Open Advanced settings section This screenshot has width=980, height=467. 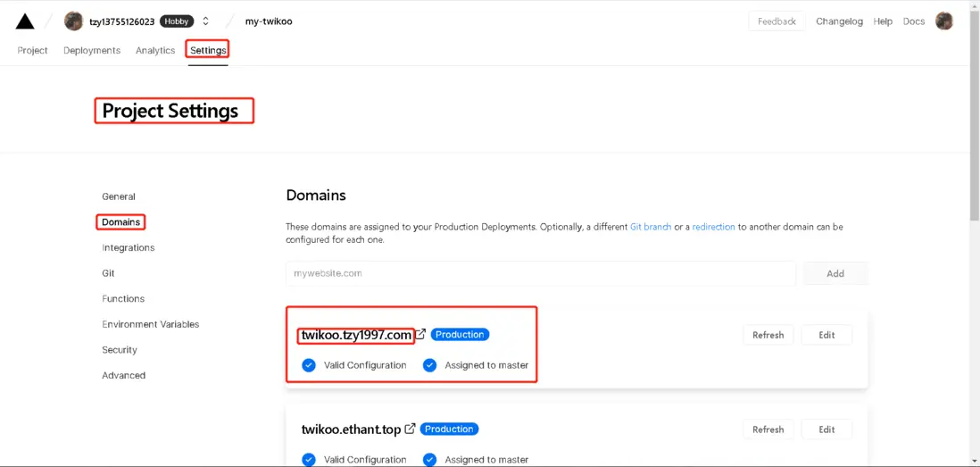124,375
